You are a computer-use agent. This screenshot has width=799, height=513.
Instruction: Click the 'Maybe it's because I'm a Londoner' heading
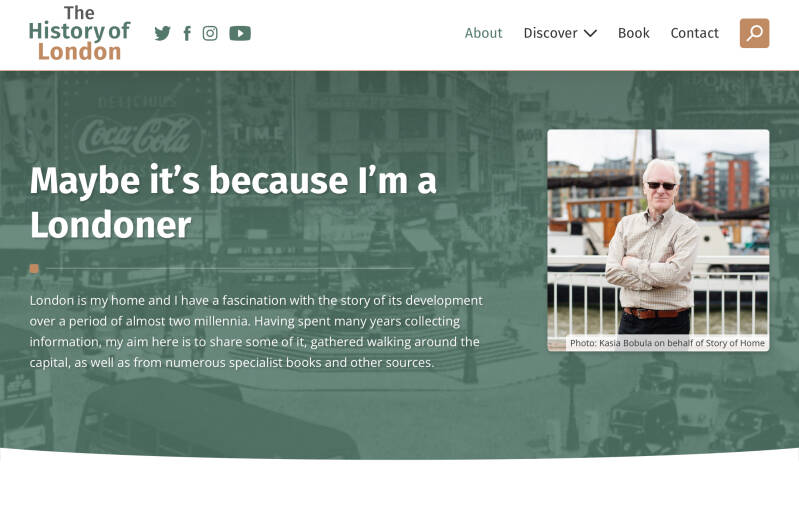[x=233, y=202]
